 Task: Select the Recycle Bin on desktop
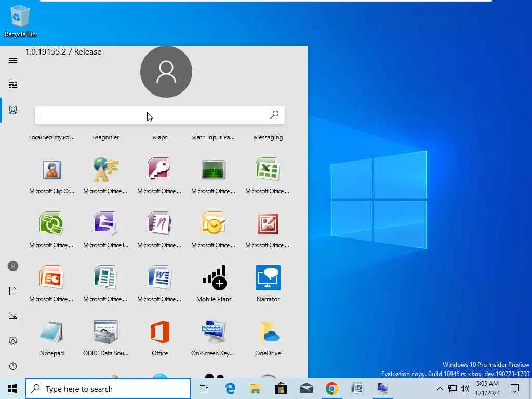tap(20, 21)
